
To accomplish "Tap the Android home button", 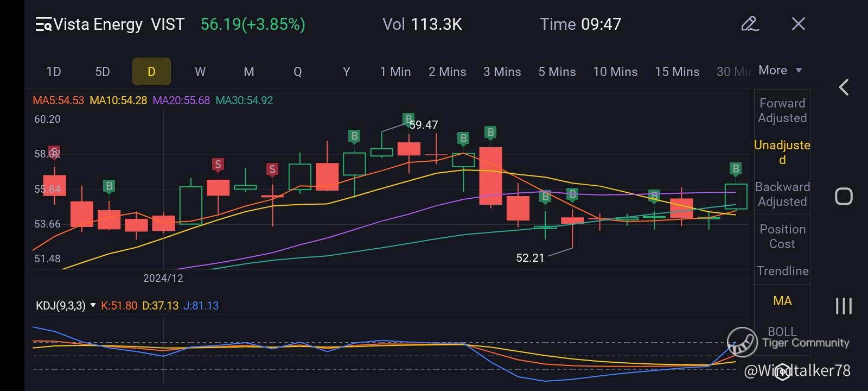I will (844, 196).
